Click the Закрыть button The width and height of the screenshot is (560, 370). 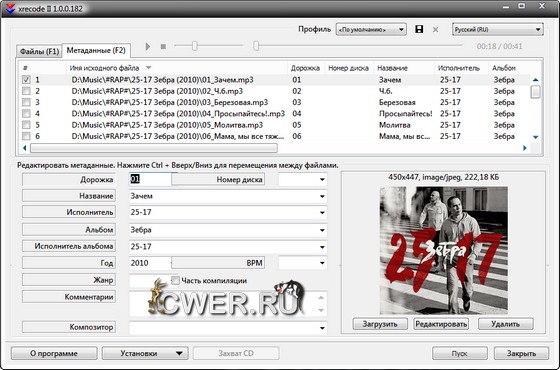[x=521, y=354]
